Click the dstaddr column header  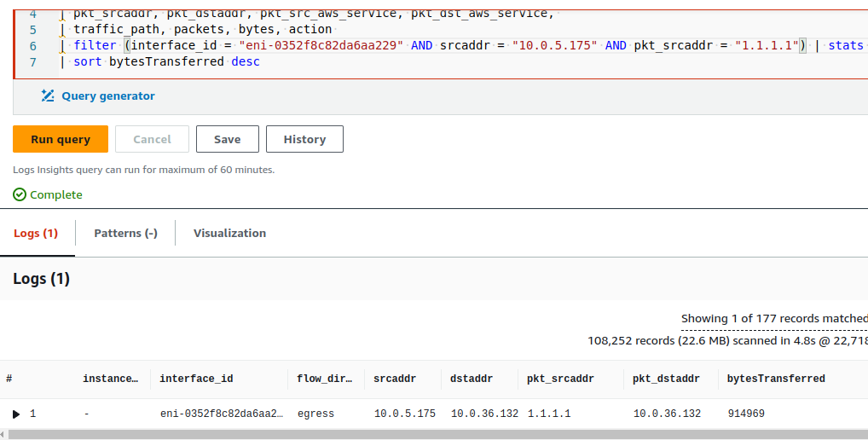point(471,379)
